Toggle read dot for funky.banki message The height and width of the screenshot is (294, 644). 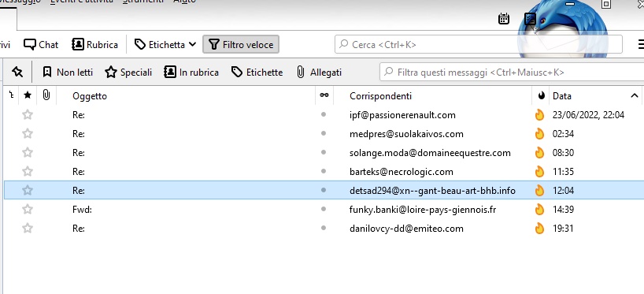point(324,209)
